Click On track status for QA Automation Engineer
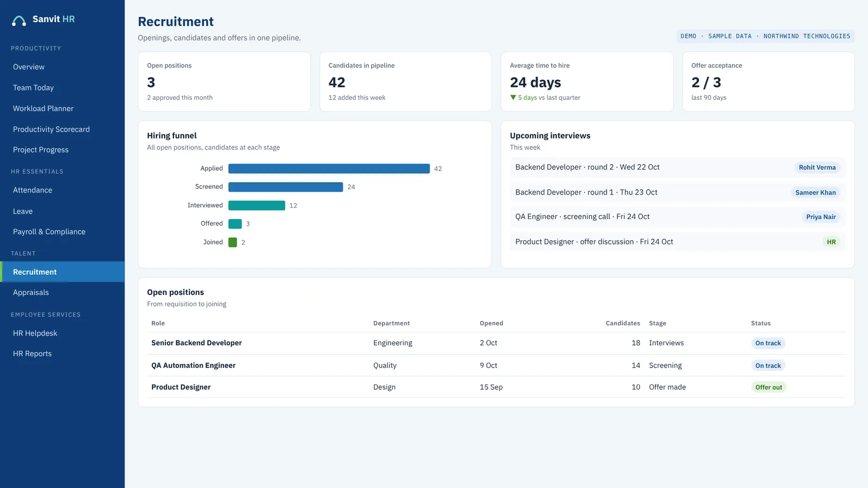This screenshot has width=868, height=488. coord(768,366)
